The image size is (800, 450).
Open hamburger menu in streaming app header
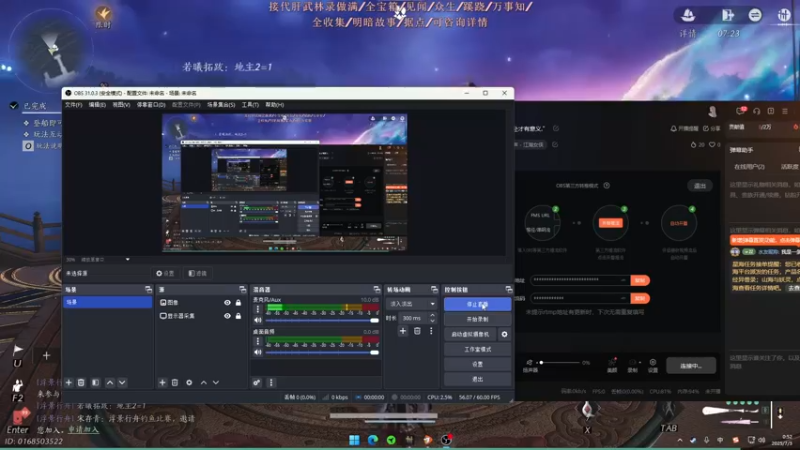(785, 111)
